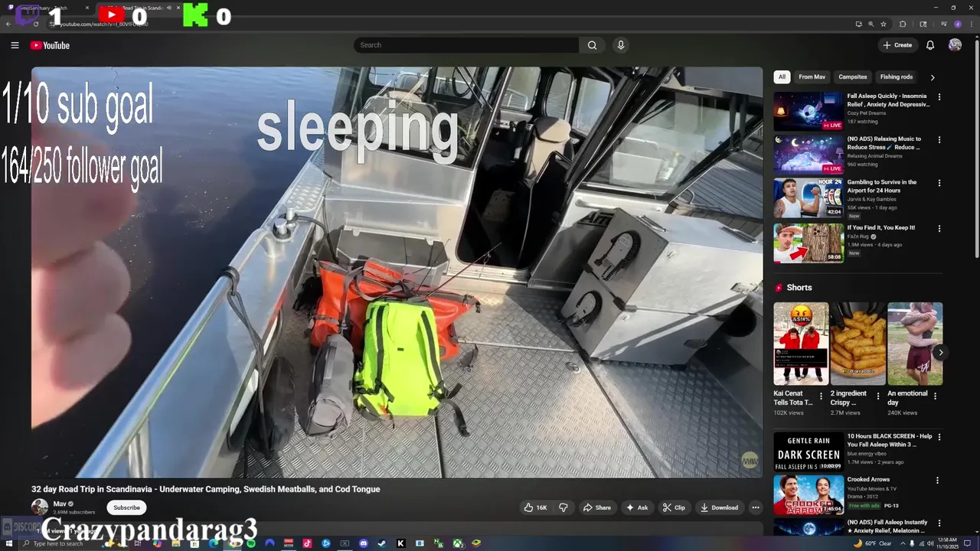
Task: Open the Relaxing Animal Dreams live thumbnail
Action: click(808, 155)
